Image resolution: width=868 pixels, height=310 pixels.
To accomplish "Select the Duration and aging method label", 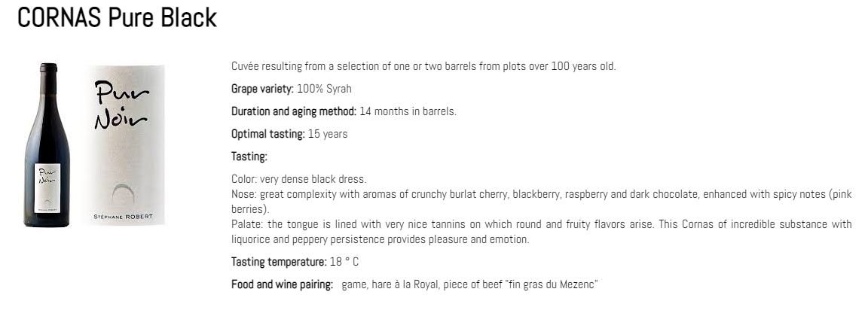I will click(x=293, y=111).
